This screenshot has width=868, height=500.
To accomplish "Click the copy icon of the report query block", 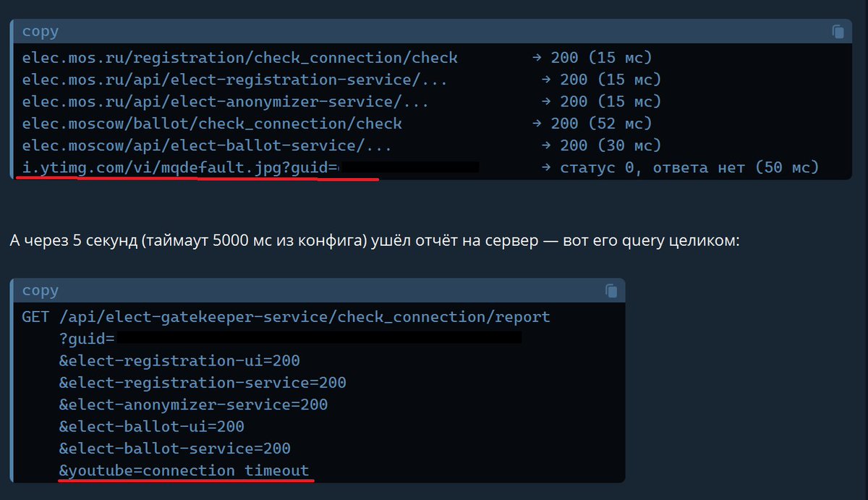I will click(611, 290).
